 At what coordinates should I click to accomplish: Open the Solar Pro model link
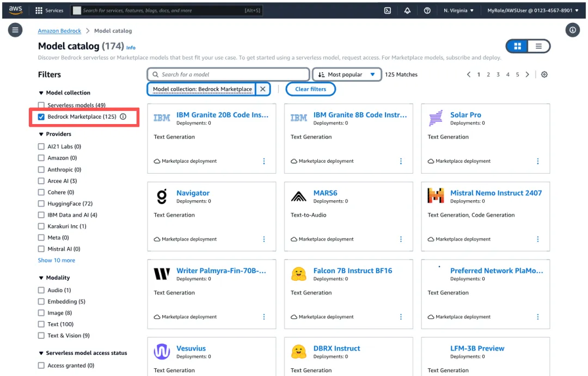click(x=465, y=115)
